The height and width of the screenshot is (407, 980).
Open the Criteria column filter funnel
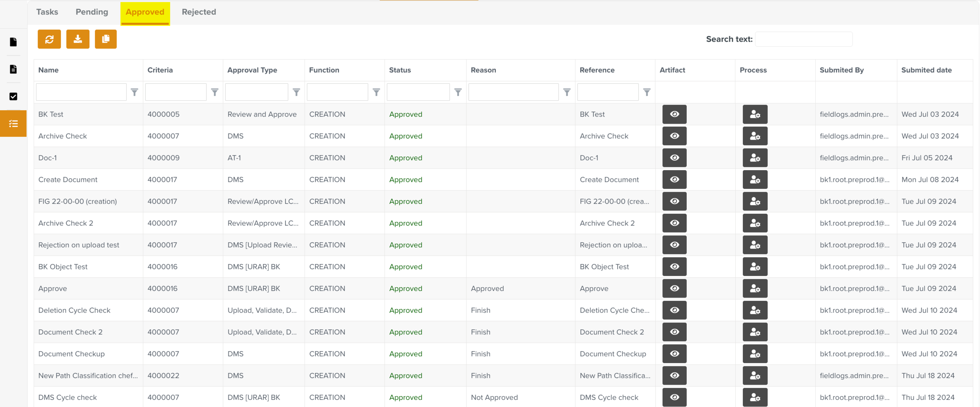click(x=214, y=92)
